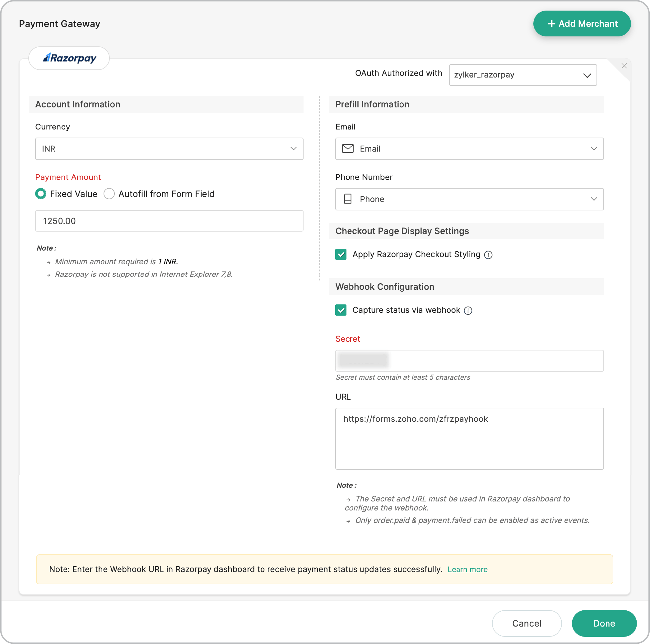Expand the Email prefill dropdown
Viewport: 650px width, 644px height.
pos(594,148)
